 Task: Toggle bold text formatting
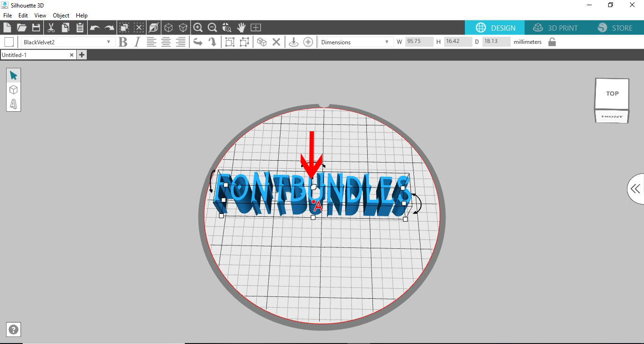(123, 42)
